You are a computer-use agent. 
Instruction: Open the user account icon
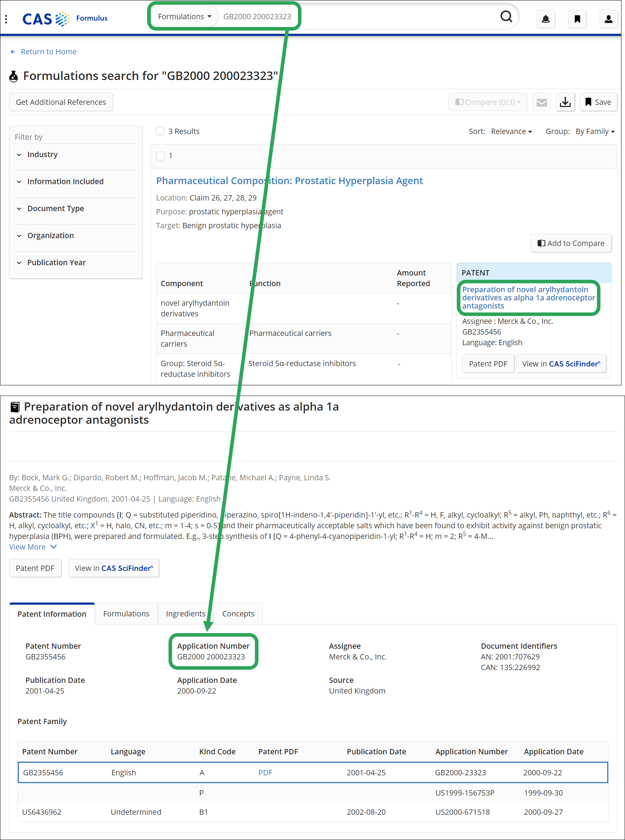click(x=608, y=19)
